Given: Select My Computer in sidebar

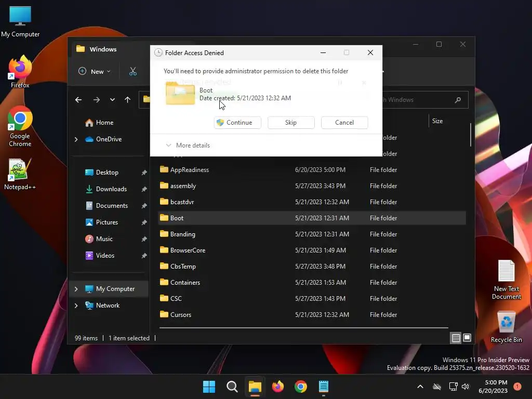Looking at the screenshot, I should 110,289.
